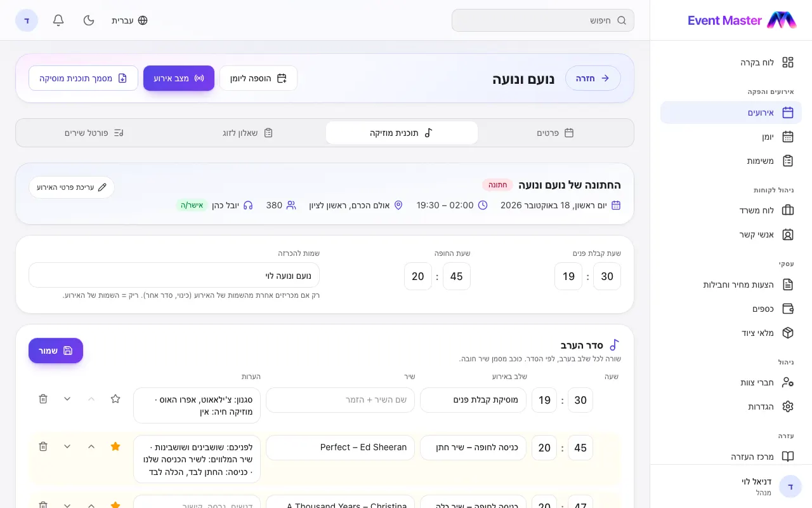Toggle dark mode with the moon icon
This screenshot has height=508, width=812.
point(89,20)
